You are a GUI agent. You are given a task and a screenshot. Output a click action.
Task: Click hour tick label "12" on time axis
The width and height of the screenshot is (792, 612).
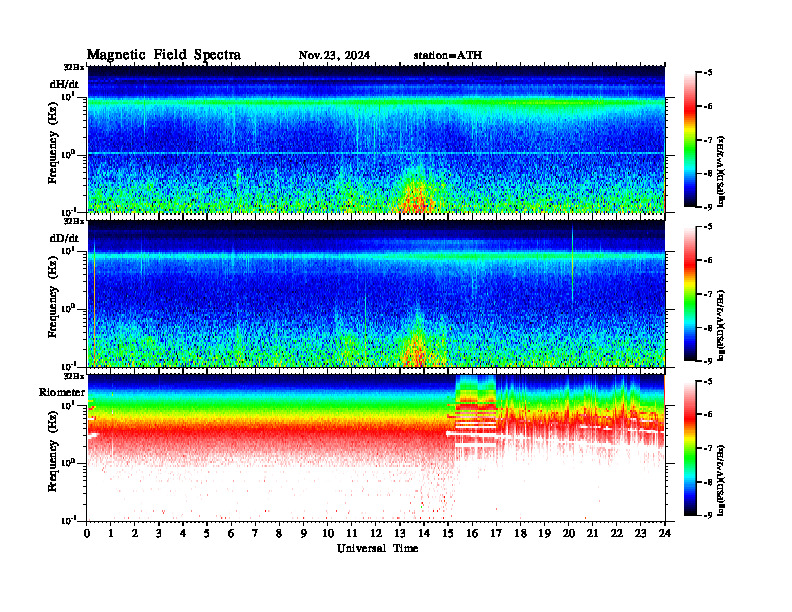click(x=376, y=533)
